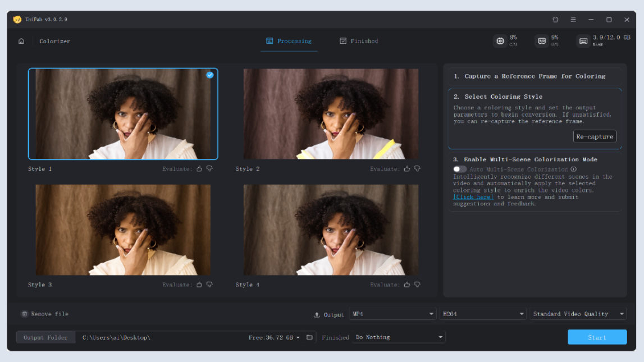This screenshot has height=362, width=644.
Task: Give Style 2 a thumbs down
Action: 417,168
